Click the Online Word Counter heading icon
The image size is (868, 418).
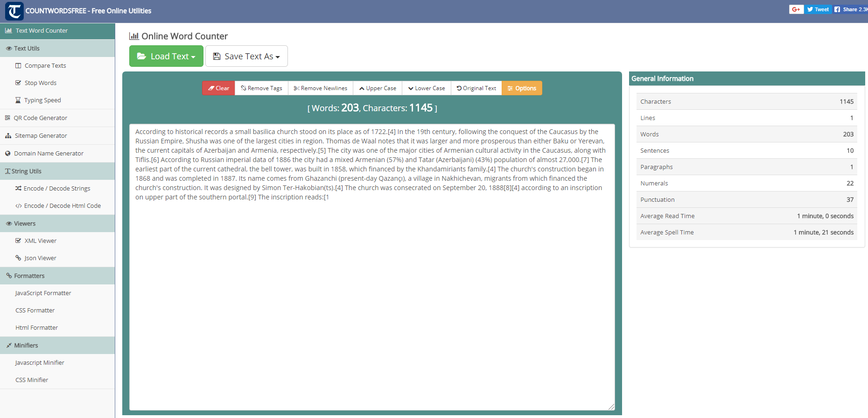134,36
